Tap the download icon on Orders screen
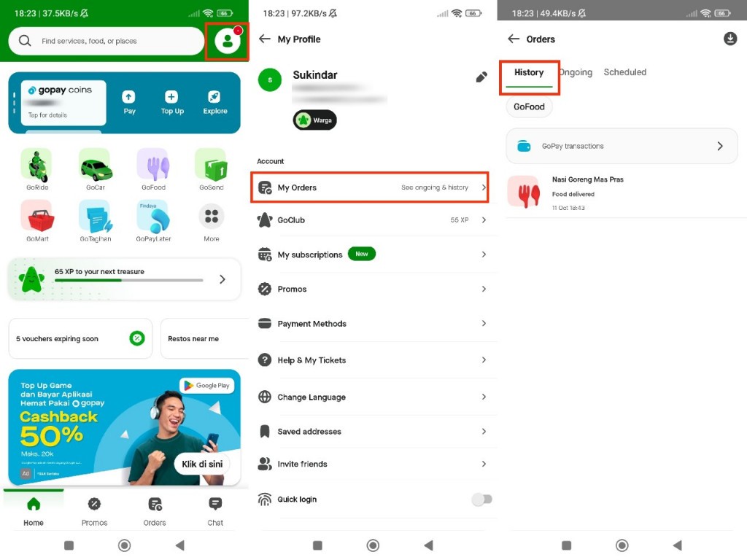The image size is (747, 560). pyautogui.click(x=730, y=39)
